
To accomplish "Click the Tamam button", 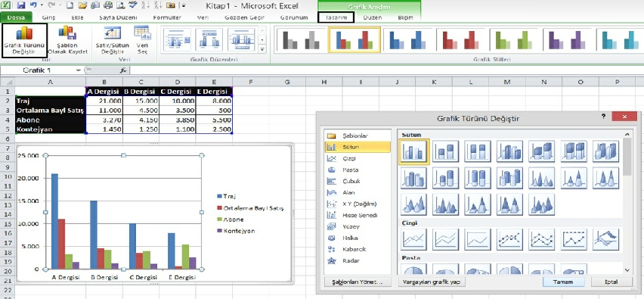I will tap(563, 282).
